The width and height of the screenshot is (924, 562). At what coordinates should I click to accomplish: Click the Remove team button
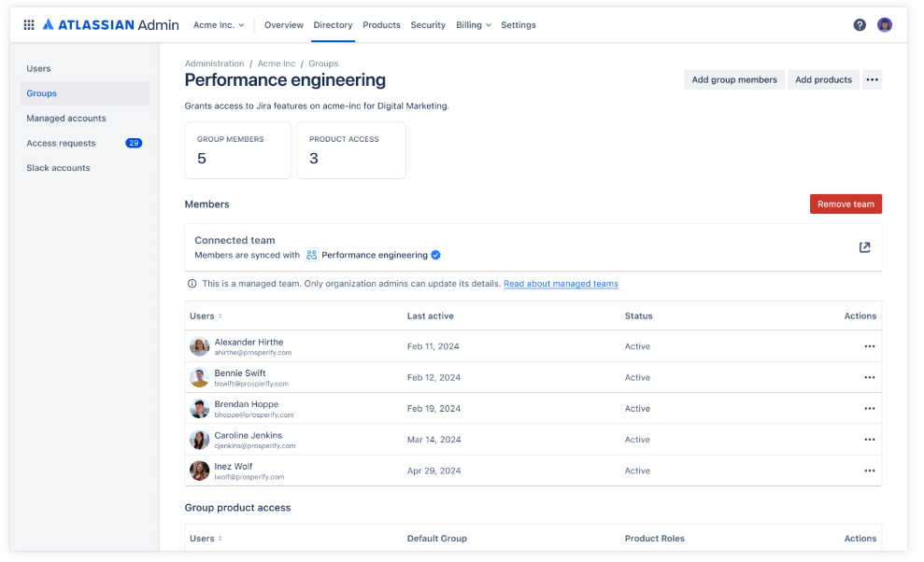point(846,204)
